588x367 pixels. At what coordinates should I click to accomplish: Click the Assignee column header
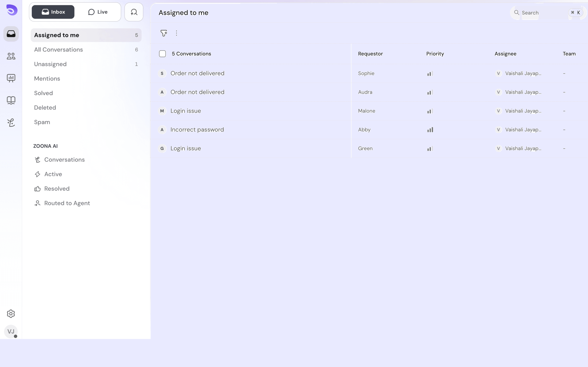tap(505, 54)
